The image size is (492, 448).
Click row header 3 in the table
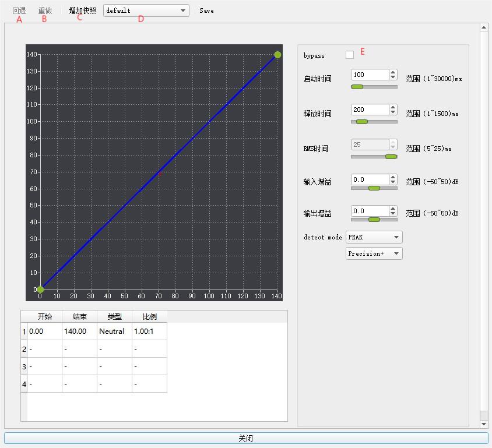(x=24, y=366)
